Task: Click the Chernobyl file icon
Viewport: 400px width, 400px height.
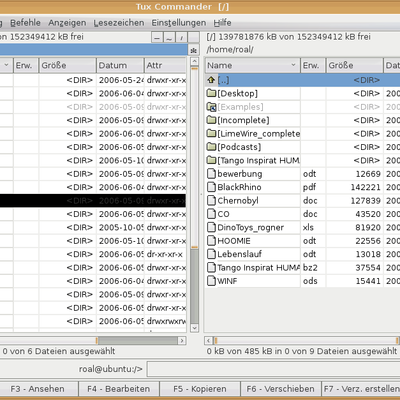Action: point(211,200)
